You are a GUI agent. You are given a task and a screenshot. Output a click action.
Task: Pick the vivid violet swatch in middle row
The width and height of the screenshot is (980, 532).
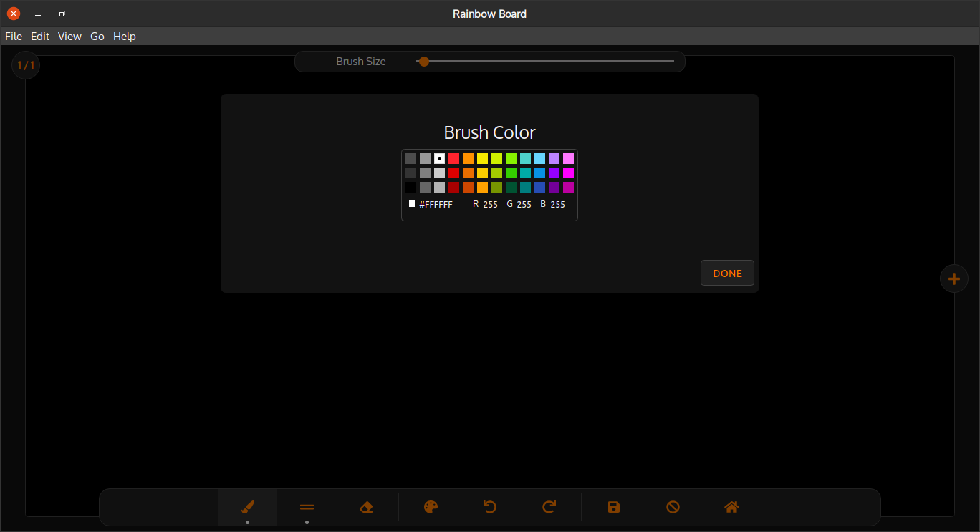point(554,173)
